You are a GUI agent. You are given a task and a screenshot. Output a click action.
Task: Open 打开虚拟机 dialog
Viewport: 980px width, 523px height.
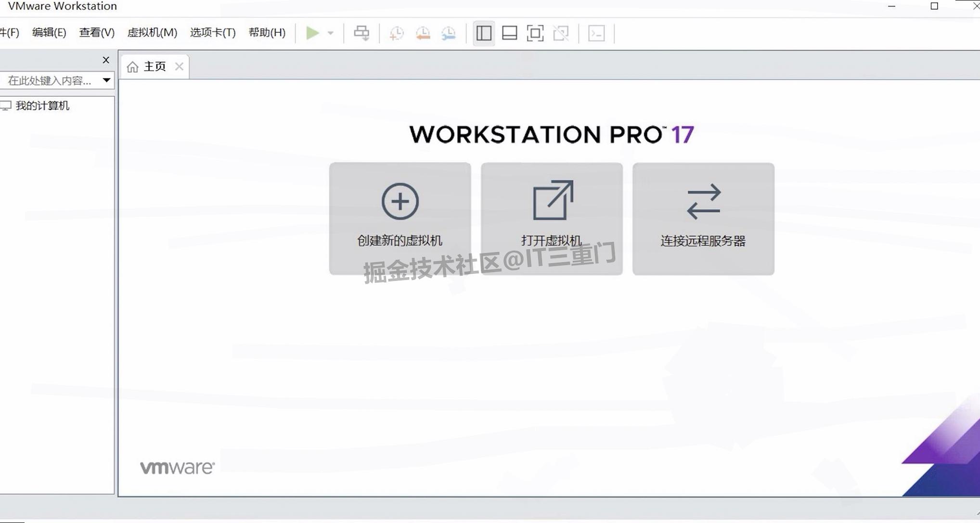pos(552,219)
